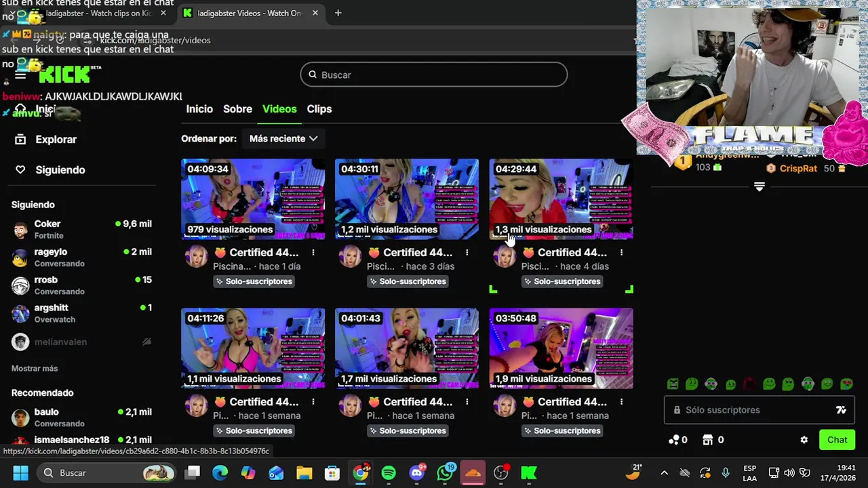The height and width of the screenshot is (488, 868).
Task: Open options menu for the 04:29:44 video
Action: (621, 252)
